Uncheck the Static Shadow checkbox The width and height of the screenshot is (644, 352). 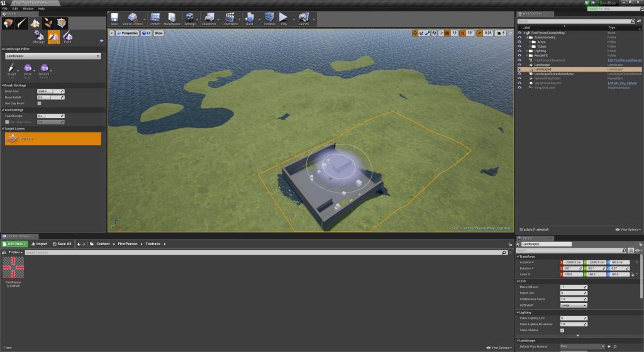click(562, 330)
